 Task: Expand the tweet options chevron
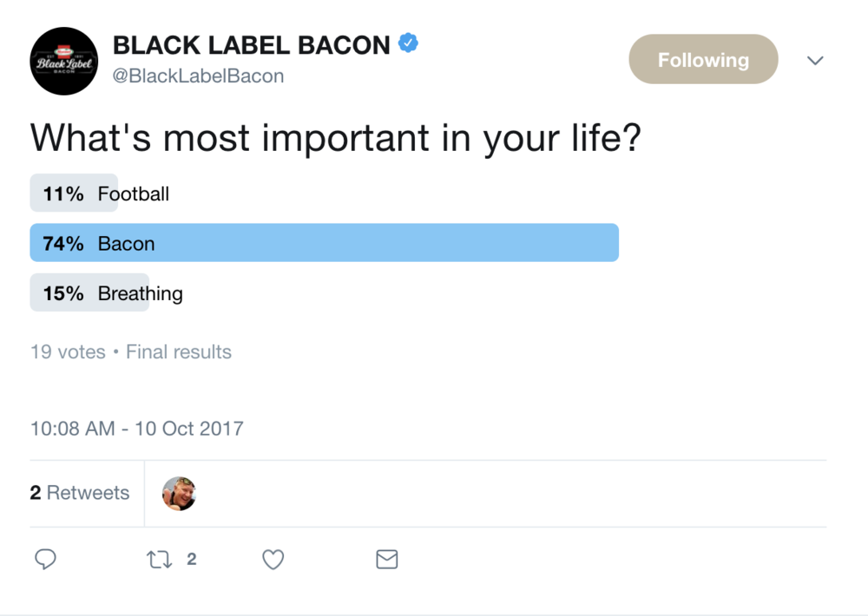(815, 61)
